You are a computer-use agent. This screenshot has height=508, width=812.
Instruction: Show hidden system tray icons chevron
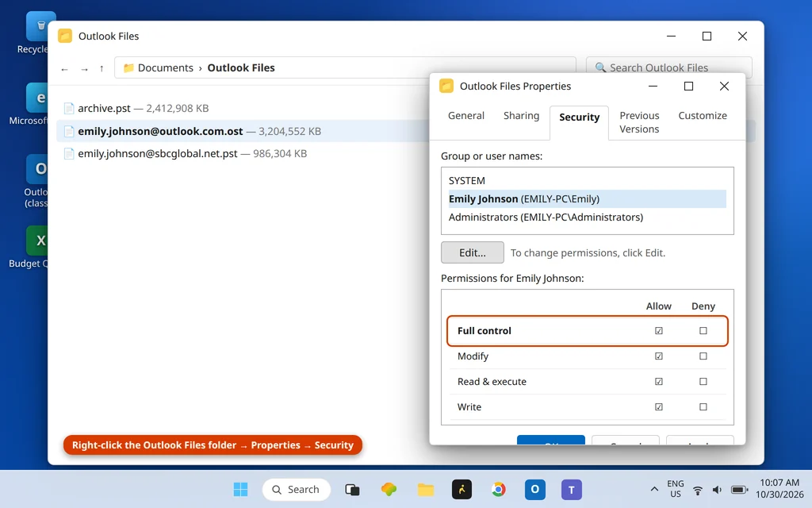click(654, 489)
